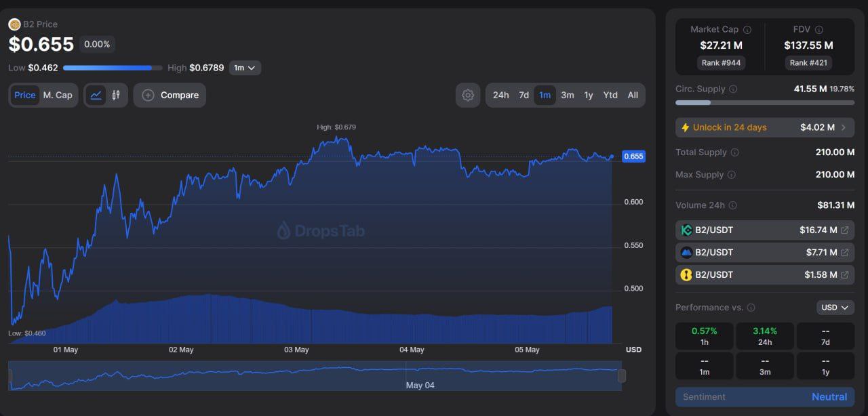Click exchange logo on $7.71 M pair
Screen dimensions: 868x416
[686, 253]
